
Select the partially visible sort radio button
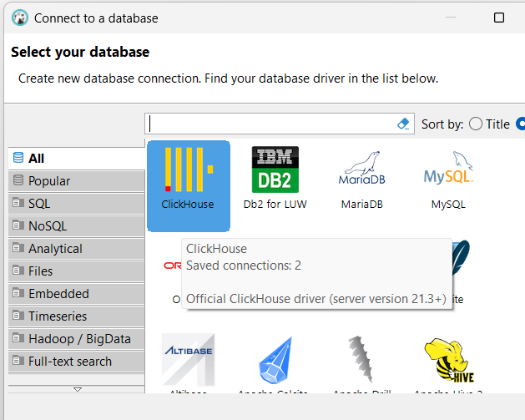point(521,124)
